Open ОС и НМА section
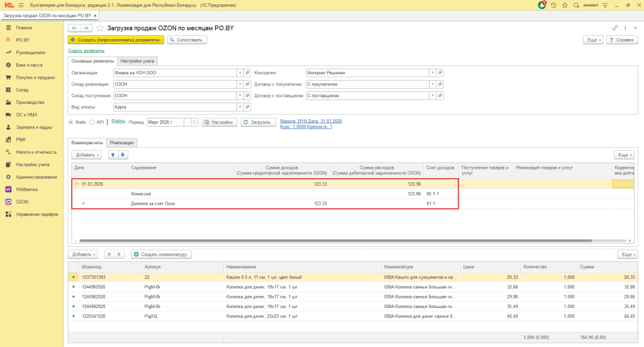The image size is (644, 347). point(26,115)
